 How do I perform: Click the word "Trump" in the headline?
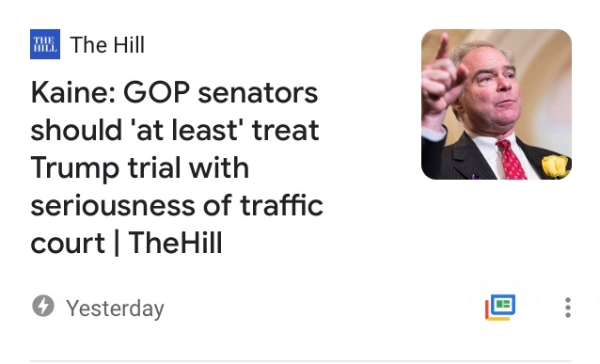pyautogui.click(x=75, y=168)
